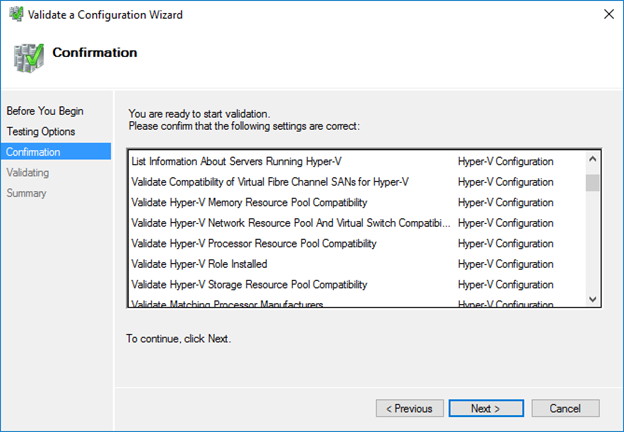Click the Previous button
The image size is (624, 432).
[410, 409]
